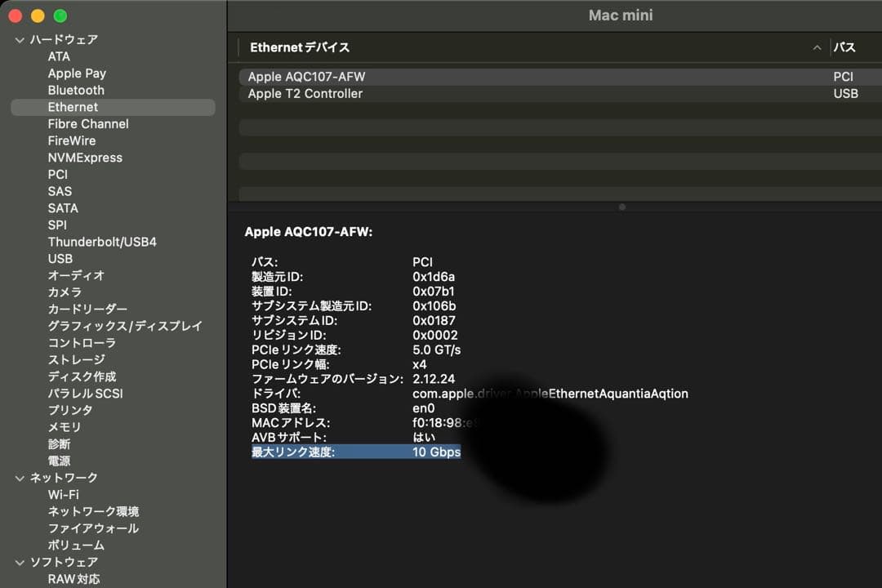Open the PCI hardware section

coord(57,174)
